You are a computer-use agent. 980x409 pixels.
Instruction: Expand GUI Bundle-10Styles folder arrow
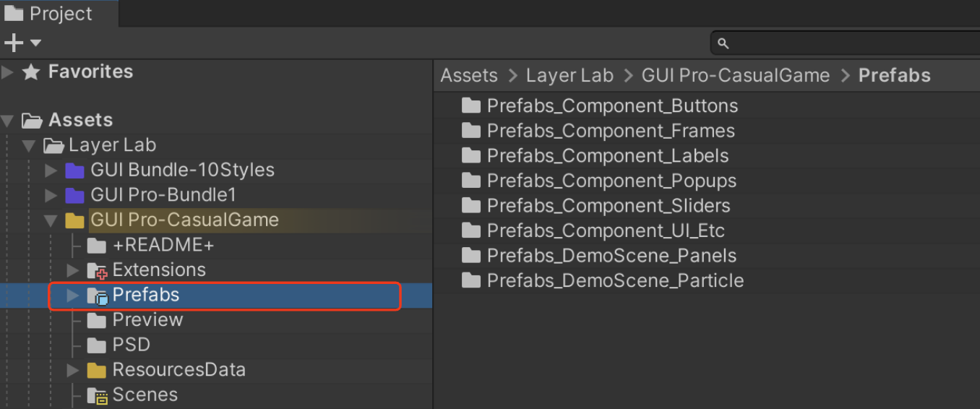coord(51,171)
